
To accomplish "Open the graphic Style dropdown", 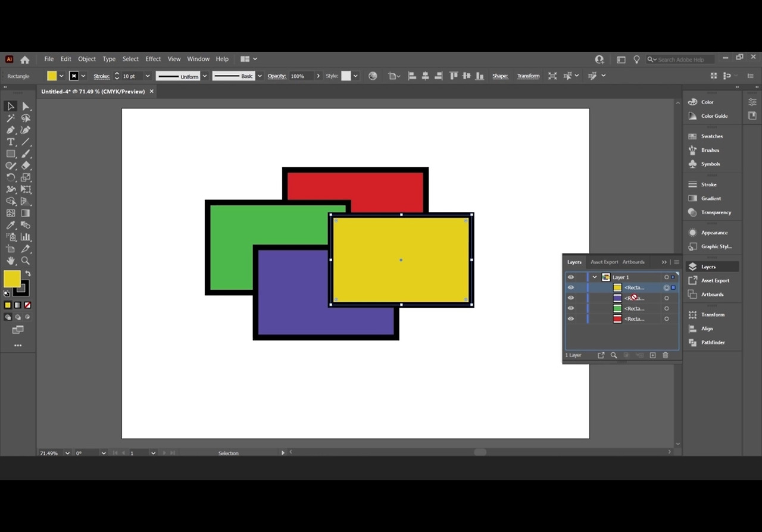I will tap(355, 76).
